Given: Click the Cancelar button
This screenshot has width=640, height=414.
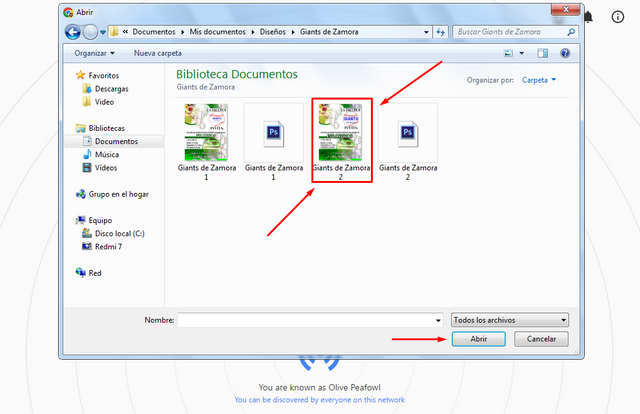Looking at the screenshot, I should pos(541,339).
